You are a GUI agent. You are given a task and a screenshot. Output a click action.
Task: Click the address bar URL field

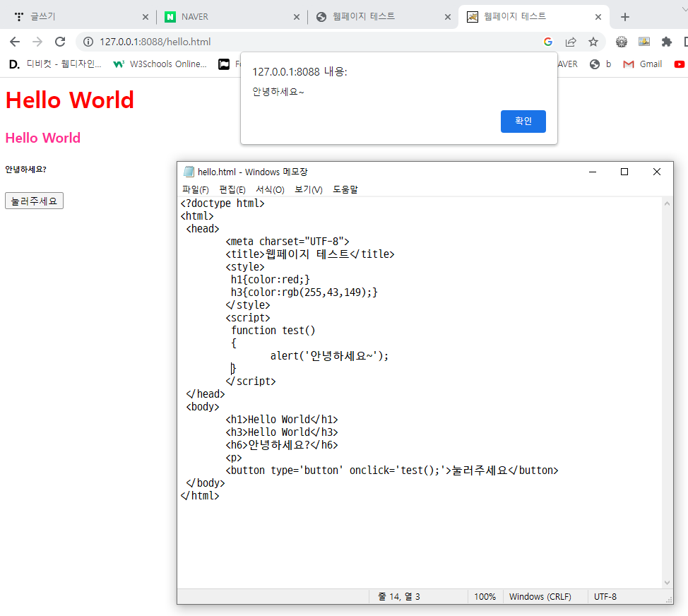pos(307,42)
